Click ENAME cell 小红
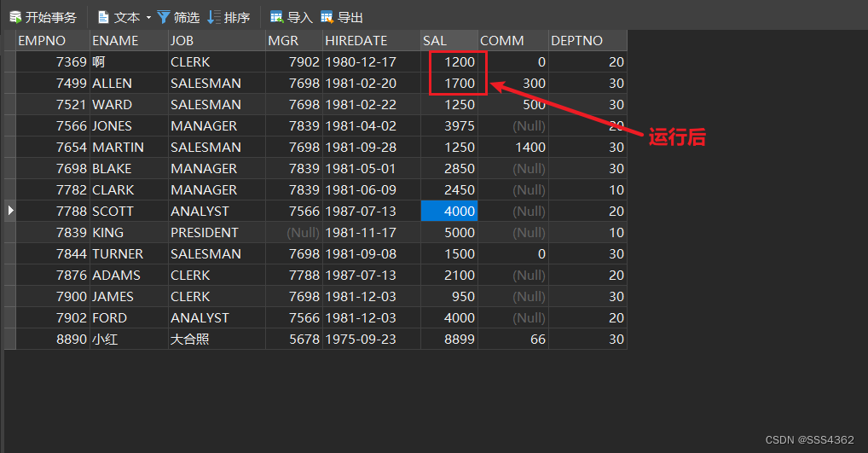868x453 pixels. pyautogui.click(x=129, y=339)
